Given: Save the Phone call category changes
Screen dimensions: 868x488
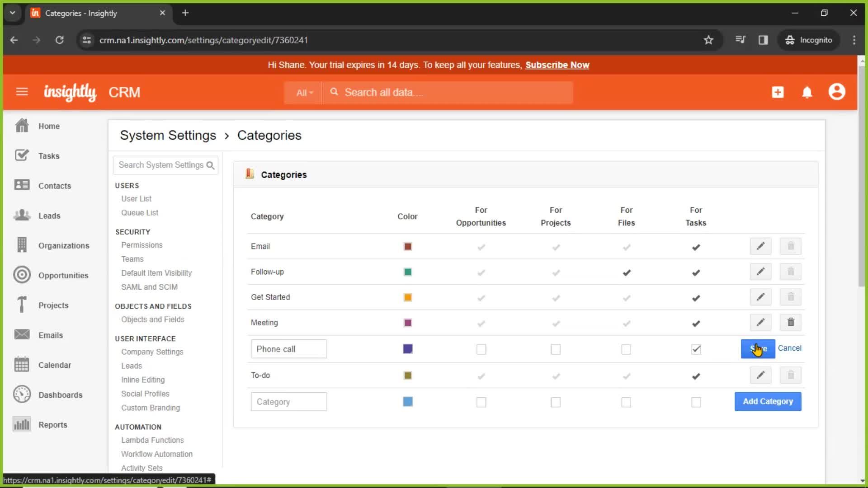Looking at the screenshot, I should (x=757, y=348).
